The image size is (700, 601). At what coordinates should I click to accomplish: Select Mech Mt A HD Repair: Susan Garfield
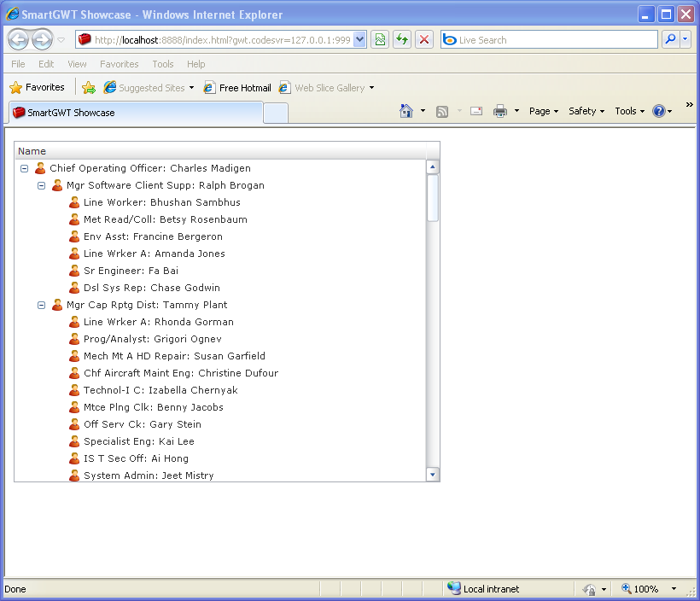(220, 356)
